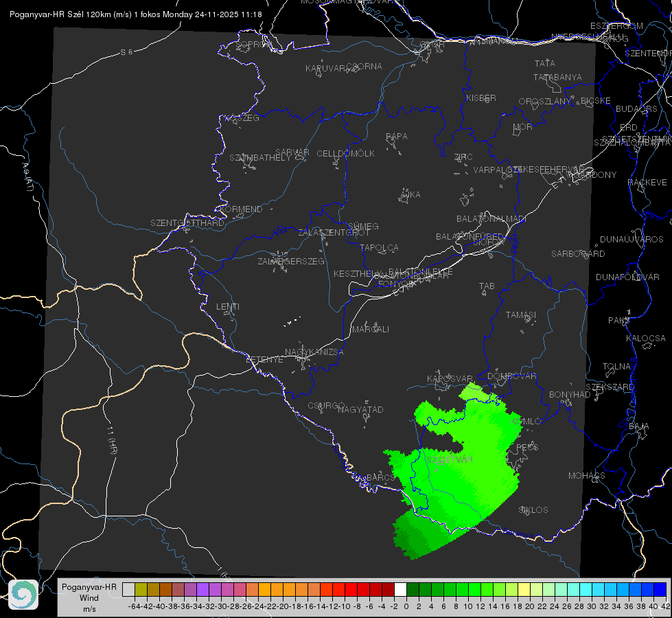672x618 pixels.
Task: Click the 'A 9 (AT)' road label
Action: coord(27,176)
